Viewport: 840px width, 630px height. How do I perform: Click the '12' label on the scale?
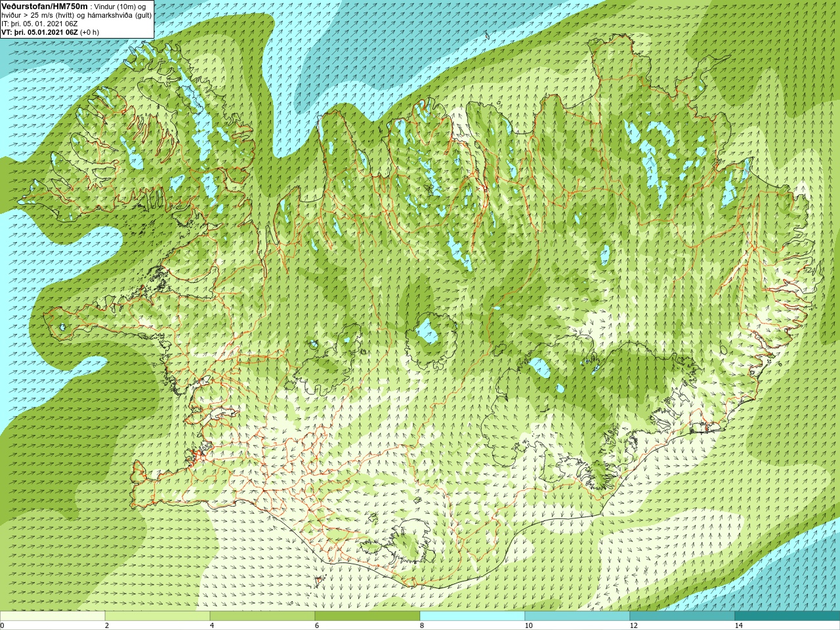[x=633, y=625]
